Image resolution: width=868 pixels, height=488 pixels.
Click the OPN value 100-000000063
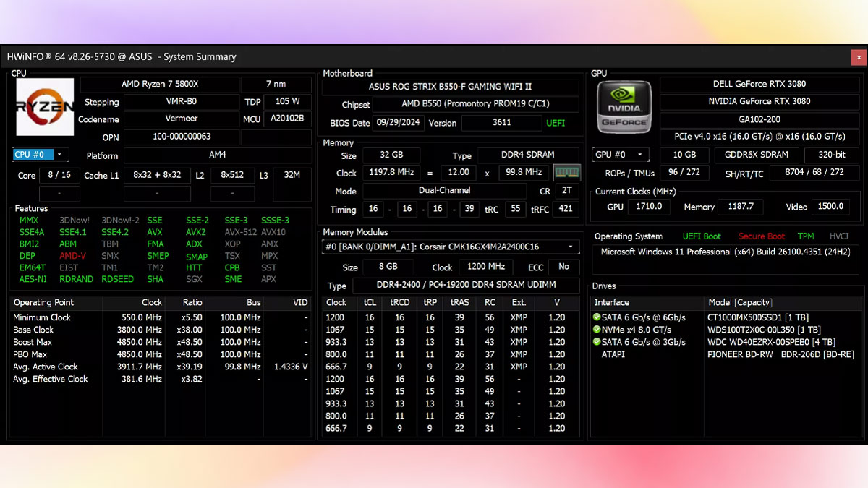point(181,137)
